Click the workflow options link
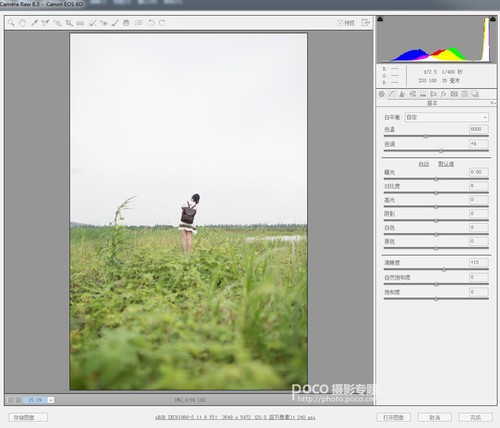Screen dimensions: 500x428 click(x=235, y=417)
